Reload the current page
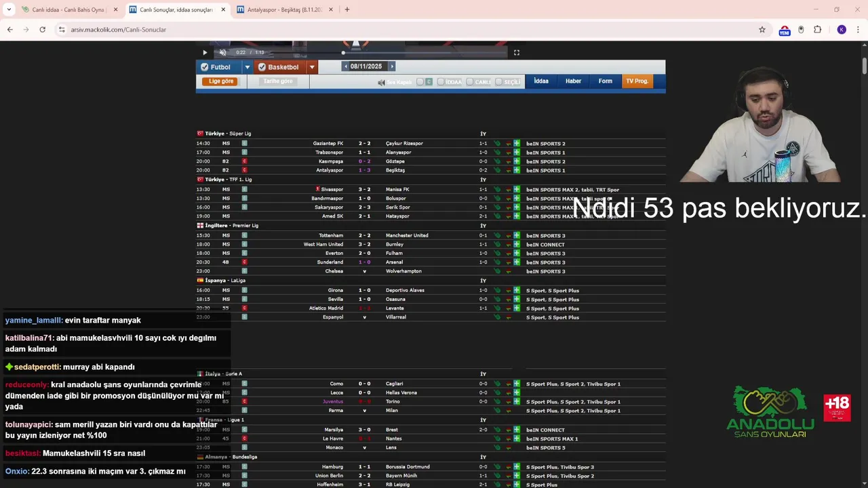868x488 pixels. click(x=42, y=30)
